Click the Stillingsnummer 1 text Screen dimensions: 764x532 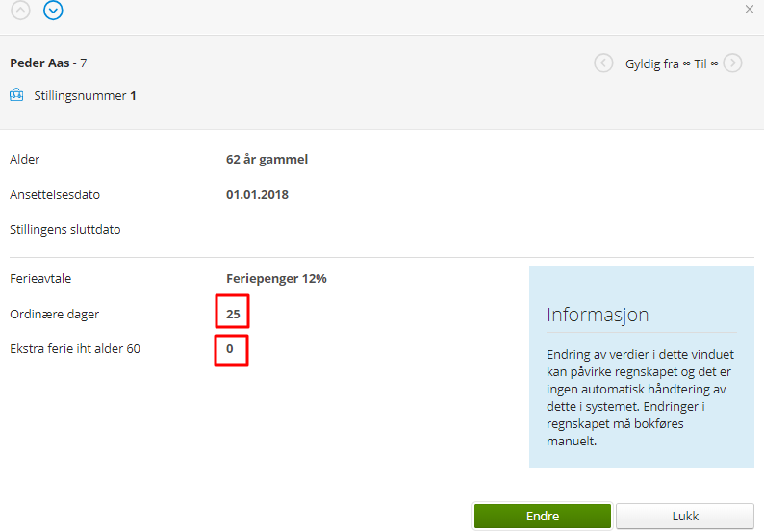85,96
